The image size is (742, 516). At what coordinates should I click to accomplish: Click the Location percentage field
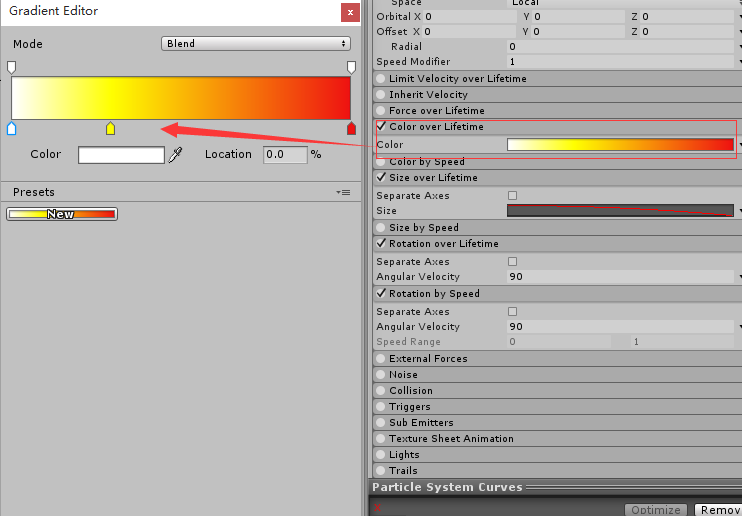point(285,155)
